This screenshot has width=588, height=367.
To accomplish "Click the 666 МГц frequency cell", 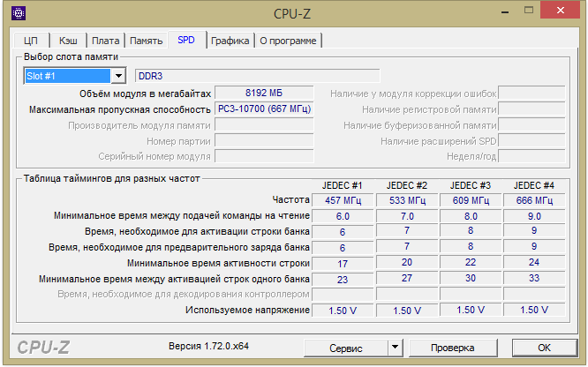I will tap(534, 200).
